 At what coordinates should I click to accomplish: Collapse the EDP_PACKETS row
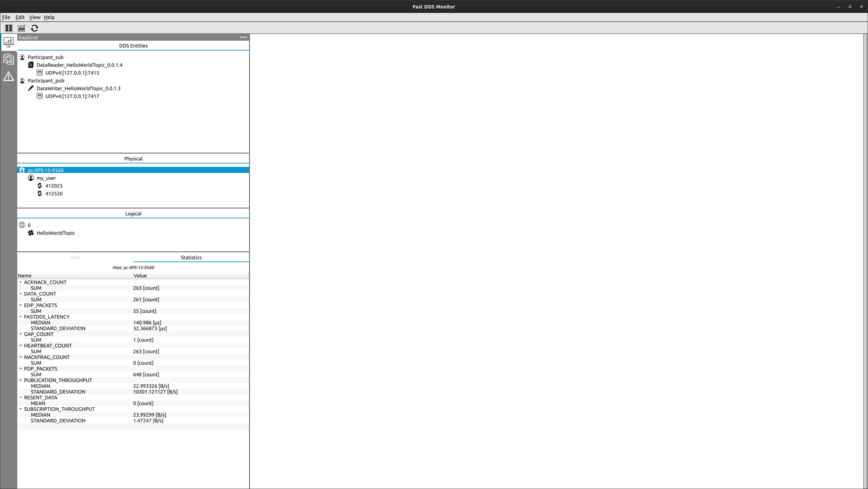pyautogui.click(x=21, y=305)
